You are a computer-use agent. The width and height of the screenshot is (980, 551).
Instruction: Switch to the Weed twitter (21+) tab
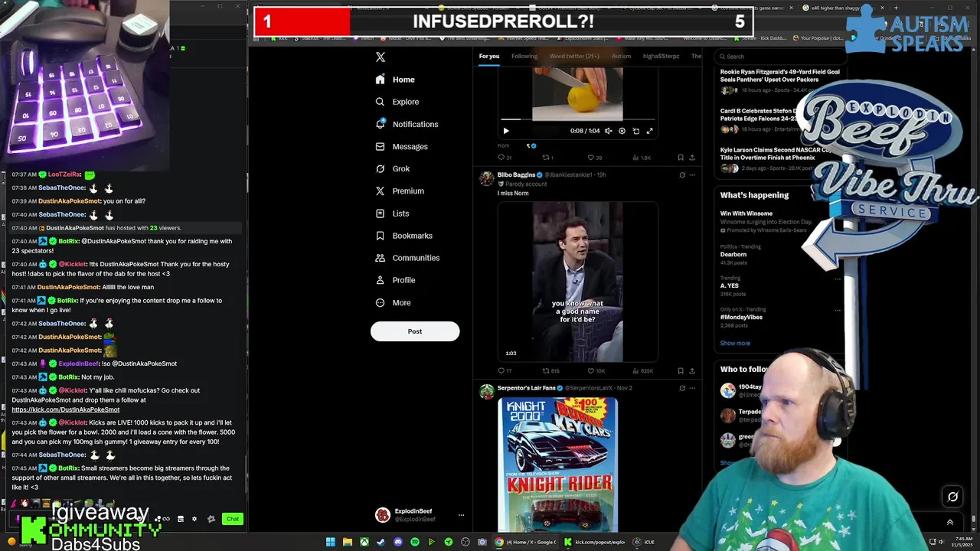point(574,56)
